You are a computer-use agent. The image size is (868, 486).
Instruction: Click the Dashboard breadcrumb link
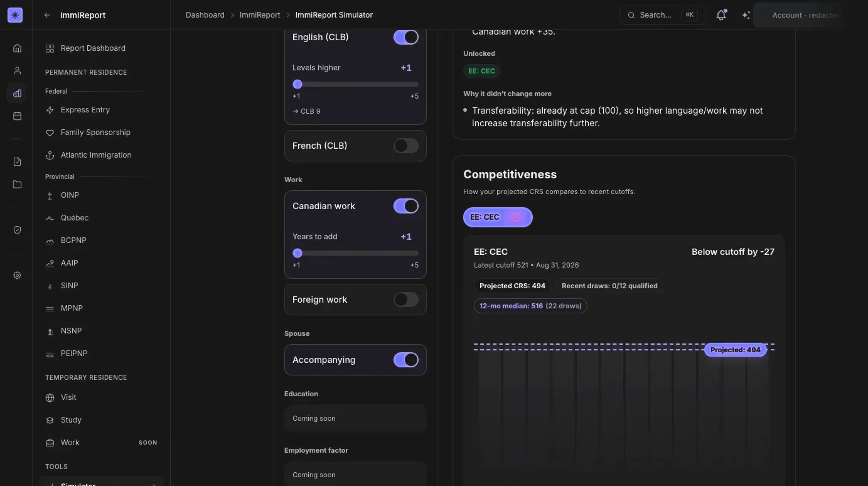click(x=205, y=15)
